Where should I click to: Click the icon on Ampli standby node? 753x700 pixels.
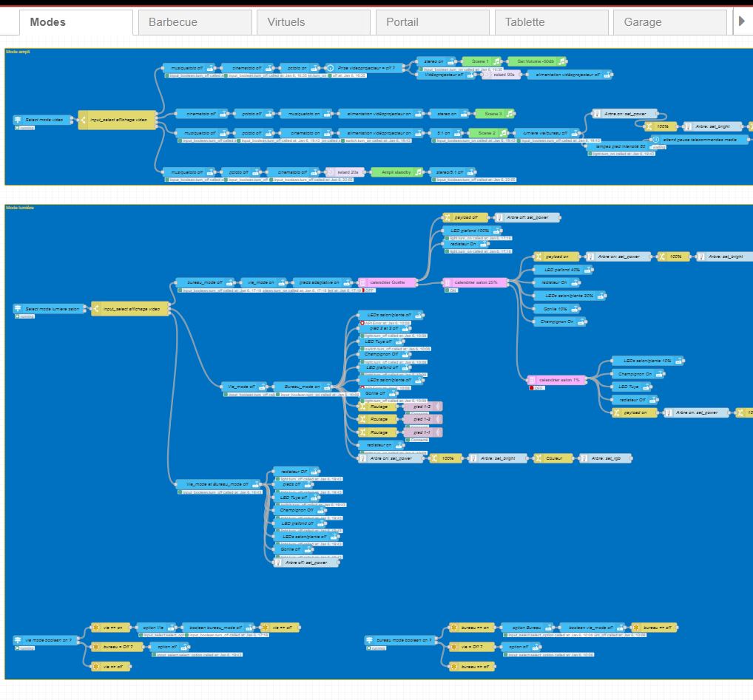point(419,171)
